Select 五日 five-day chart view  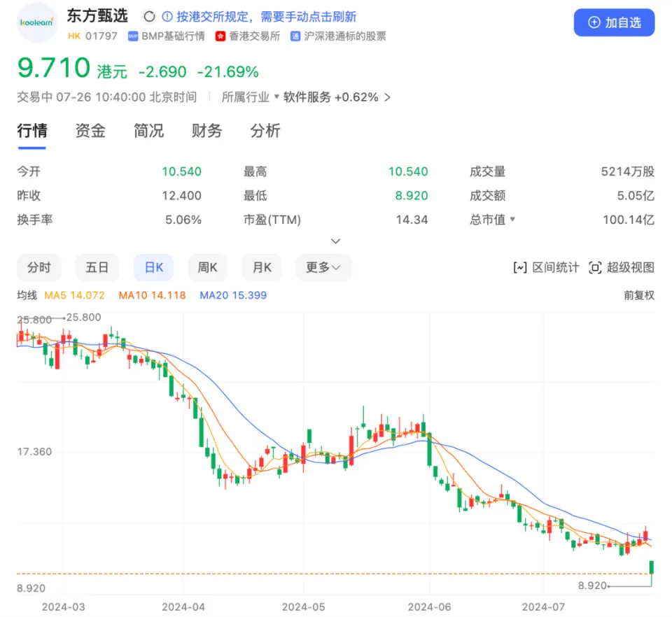pyautogui.click(x=97, y=267)
